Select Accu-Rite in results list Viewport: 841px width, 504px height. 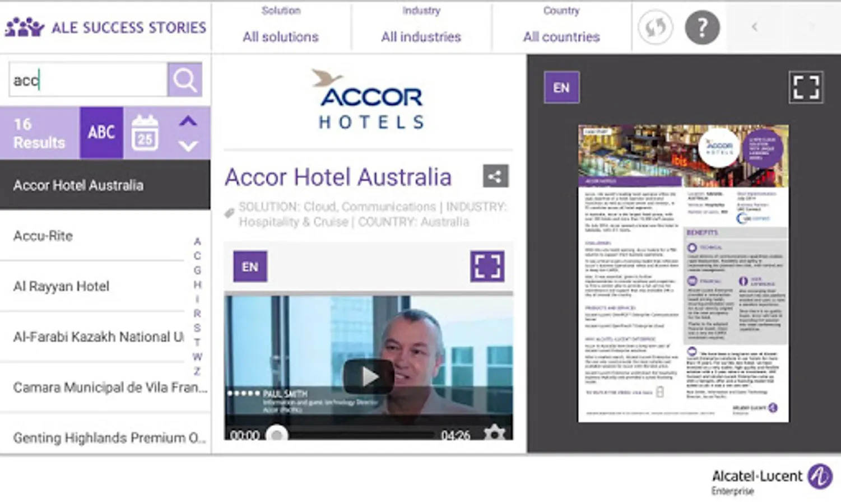pos(92,236)
